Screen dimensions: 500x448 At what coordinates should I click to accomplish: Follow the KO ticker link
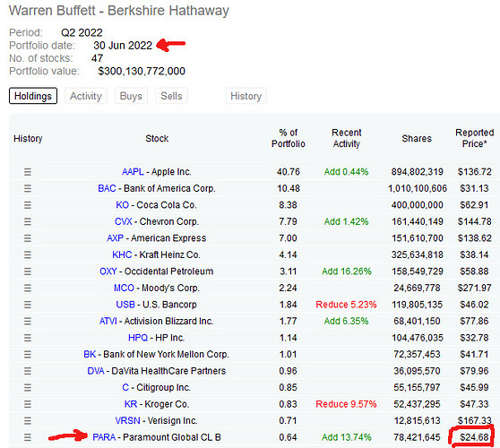[x=123, y=205]
